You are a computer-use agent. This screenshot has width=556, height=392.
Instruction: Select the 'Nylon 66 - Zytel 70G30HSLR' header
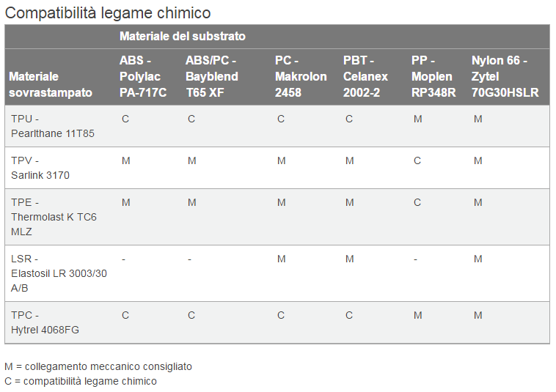tap(505, 77)
